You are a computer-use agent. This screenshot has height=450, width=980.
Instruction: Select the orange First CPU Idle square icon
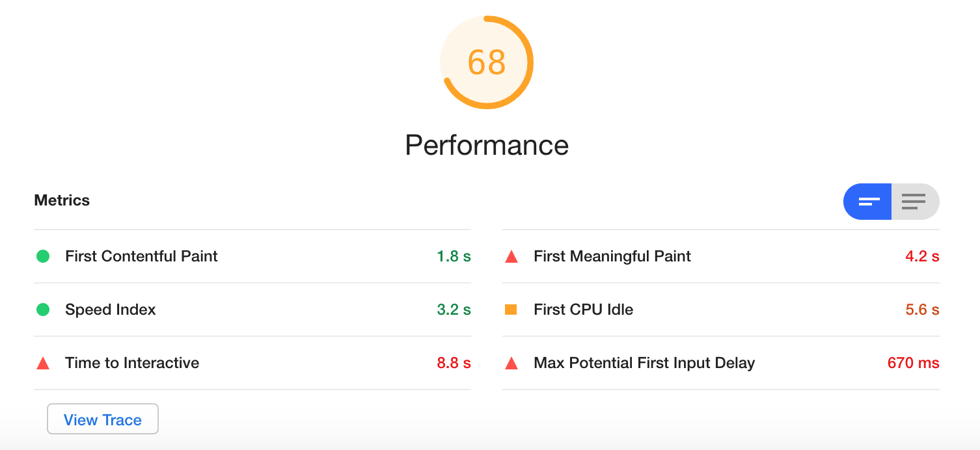point(512,310)
